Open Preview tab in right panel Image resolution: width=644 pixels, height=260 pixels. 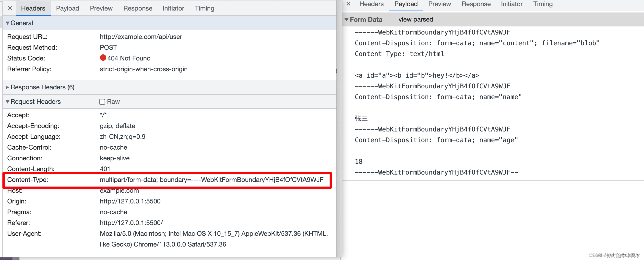tap(440, 4)
